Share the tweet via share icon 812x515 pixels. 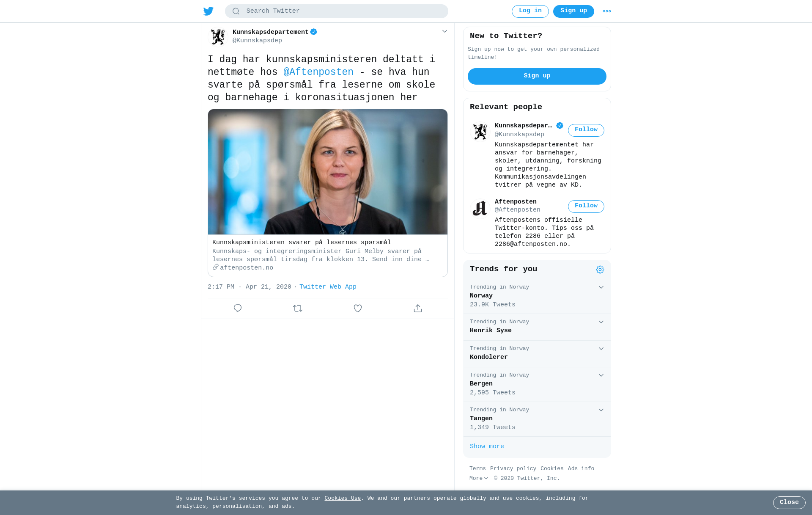coord(418,308)
